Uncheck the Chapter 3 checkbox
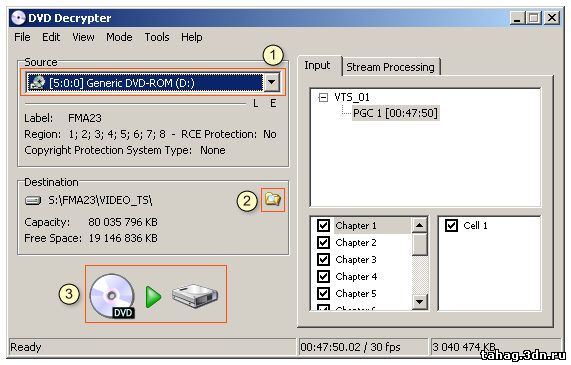Image resolution: width=571 pixels, height=365 pixels. click(x=323, y=259)
